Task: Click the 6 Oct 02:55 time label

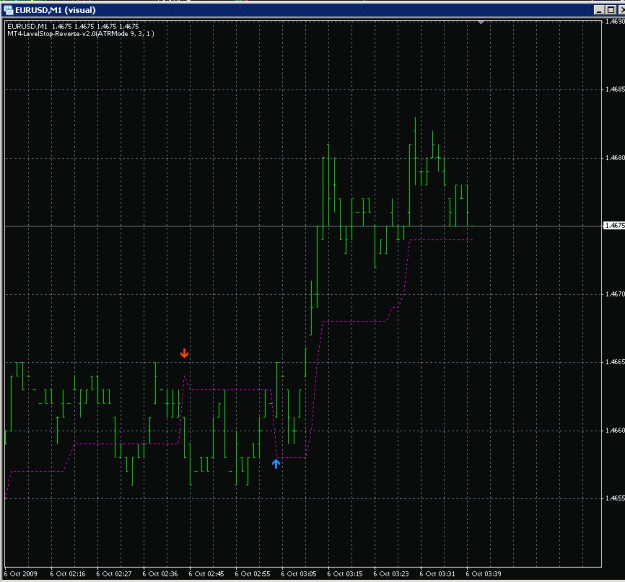Action: 252,574
